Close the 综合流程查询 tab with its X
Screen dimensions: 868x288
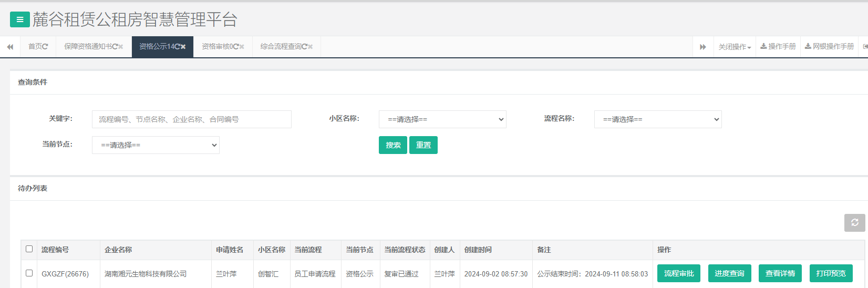tap(311, 47)
